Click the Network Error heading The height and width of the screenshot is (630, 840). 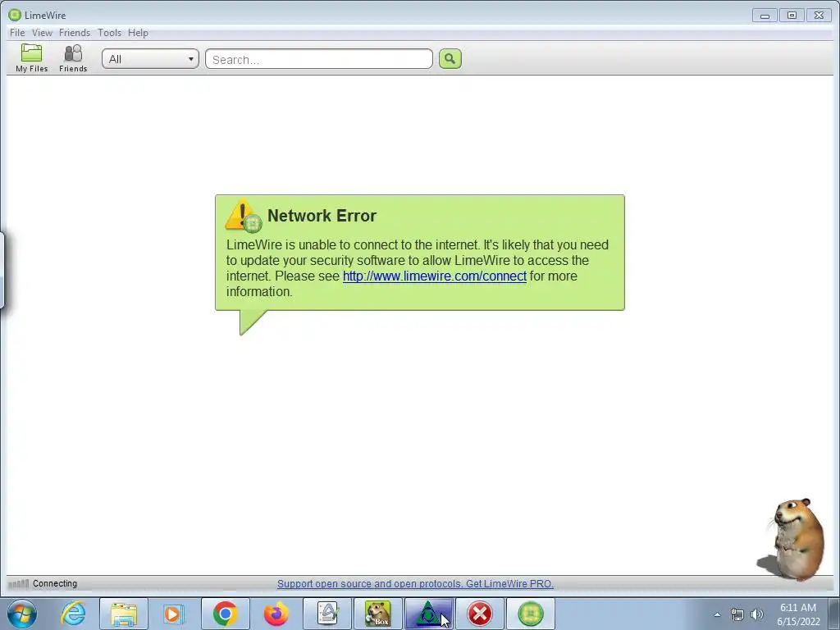(322, 216)
